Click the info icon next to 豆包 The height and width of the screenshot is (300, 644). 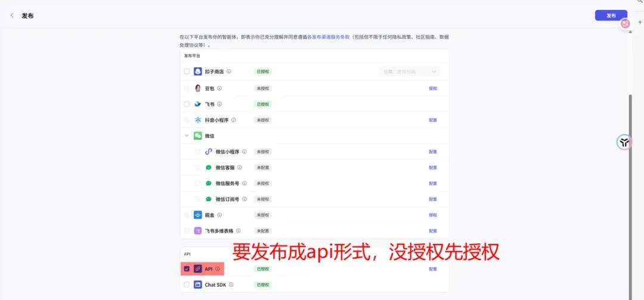point(219,88)
